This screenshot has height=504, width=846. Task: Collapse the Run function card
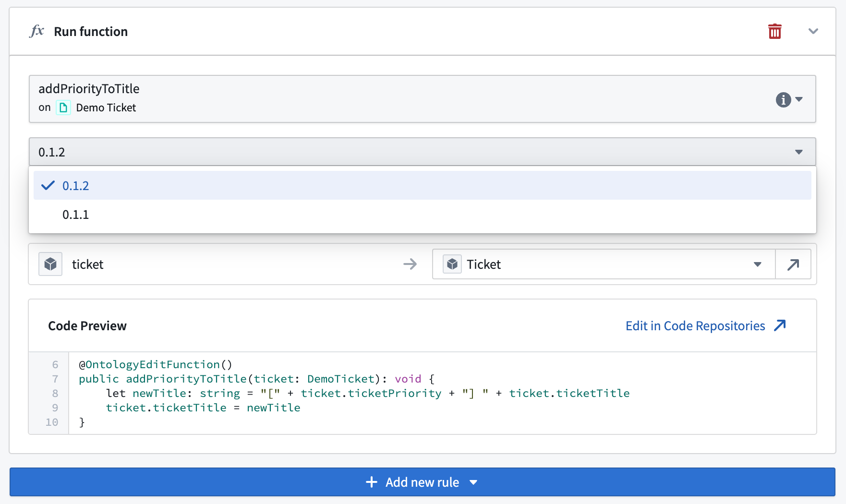click(814, 31)
